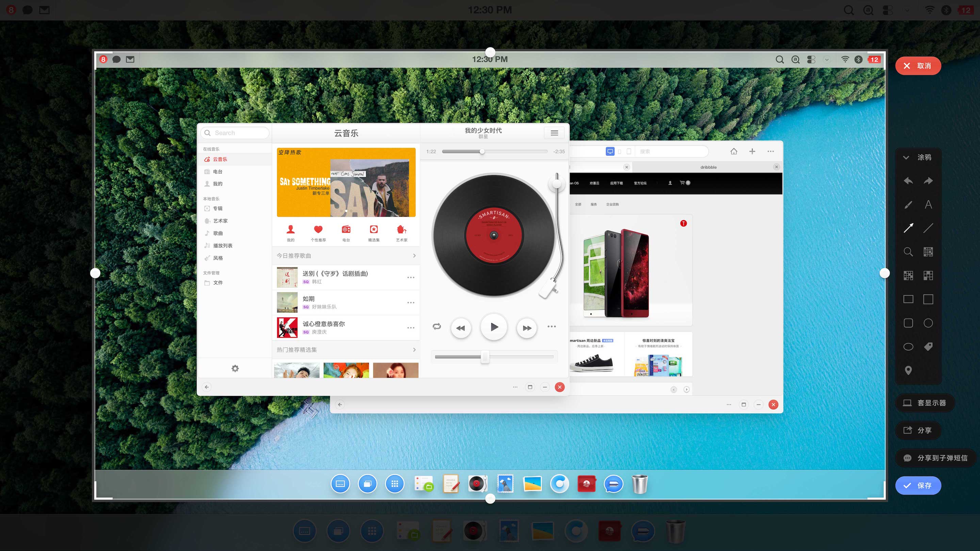Click the 分享 share button
The width and height of the screenshot is (980, 551).
click(x=918, y=431)
